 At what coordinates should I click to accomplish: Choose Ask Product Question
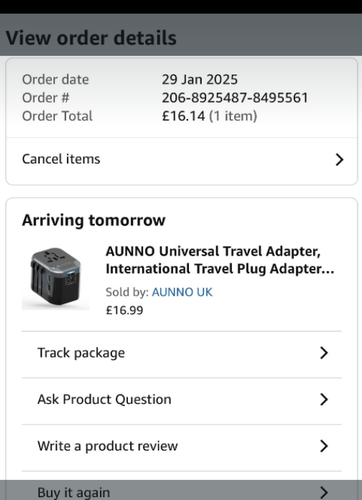coord(182,401)
